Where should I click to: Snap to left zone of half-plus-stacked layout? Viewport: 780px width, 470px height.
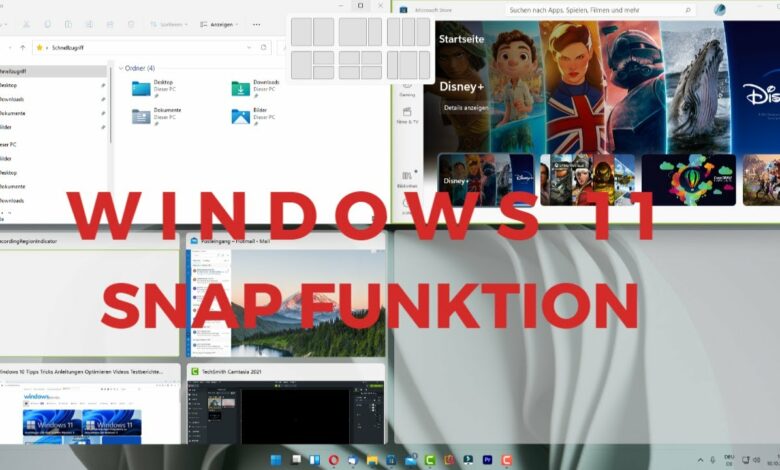(x=301, y=65)
